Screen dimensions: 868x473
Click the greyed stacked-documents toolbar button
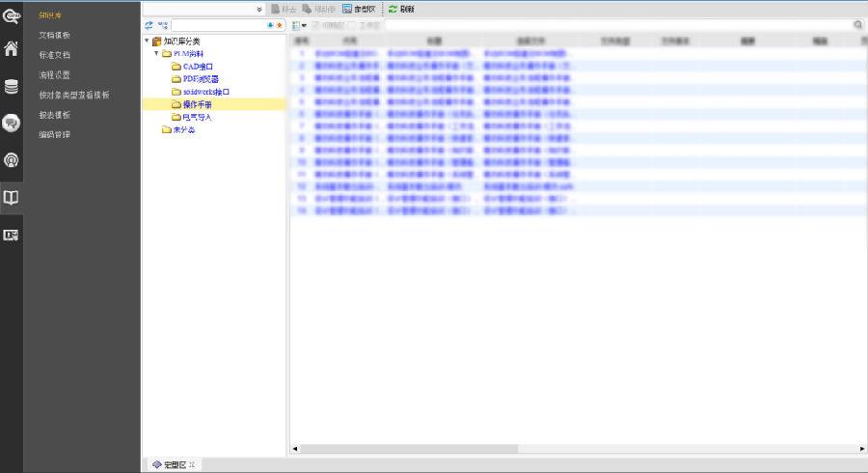[318, 9]
